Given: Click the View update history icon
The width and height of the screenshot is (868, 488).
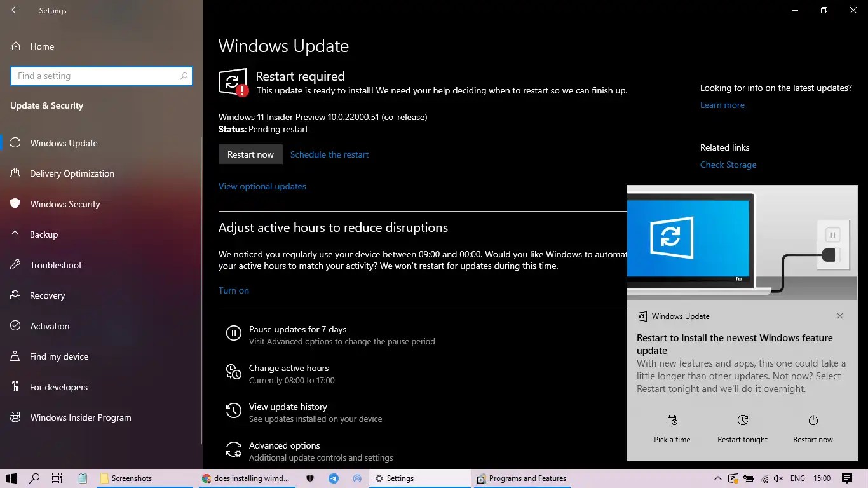Looking at the screenshot, I should 234,410.
